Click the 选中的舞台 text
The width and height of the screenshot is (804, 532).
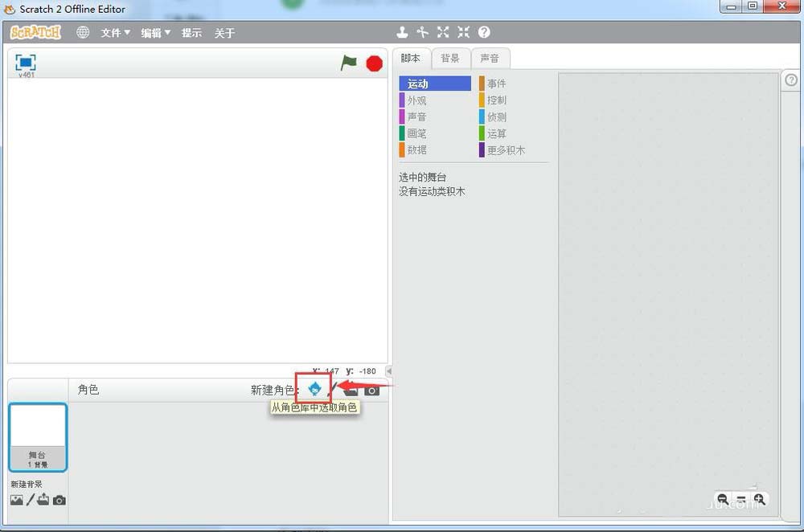pos(423,178)
